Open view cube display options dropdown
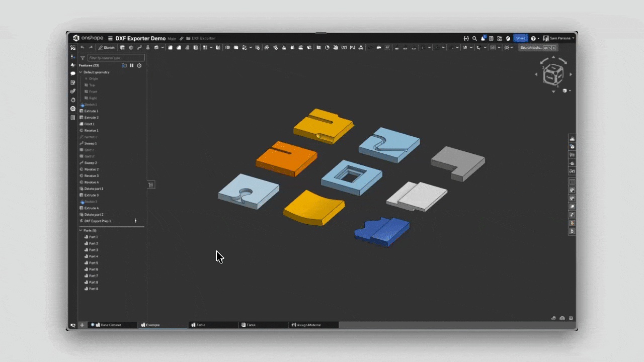 click(567, 91)
